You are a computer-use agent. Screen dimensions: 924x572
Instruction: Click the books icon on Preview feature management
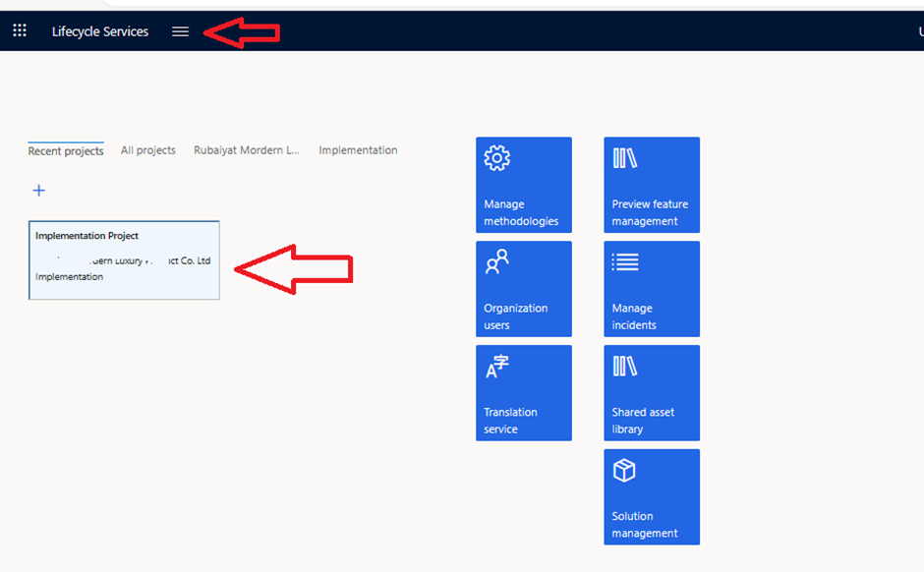click(x=624, y=158)
